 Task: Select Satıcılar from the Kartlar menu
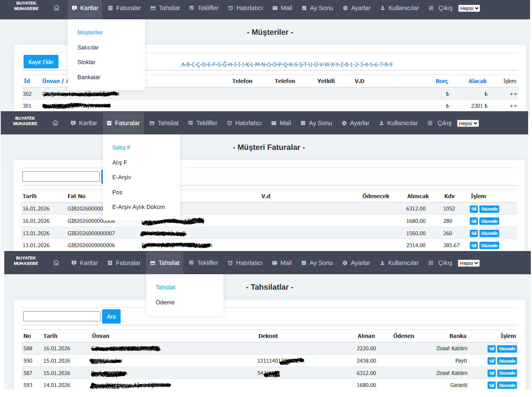point(88,48)
